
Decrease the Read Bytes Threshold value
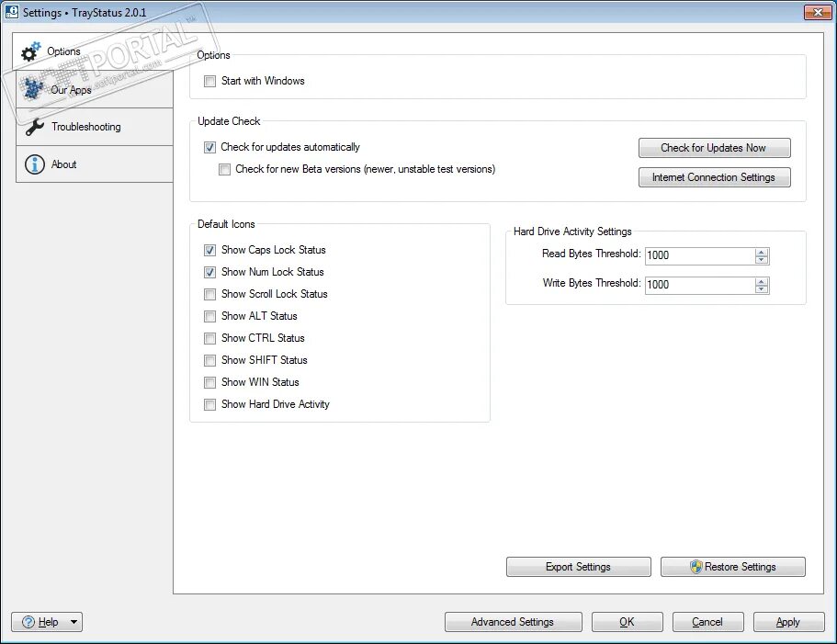(x=762, y=260)
